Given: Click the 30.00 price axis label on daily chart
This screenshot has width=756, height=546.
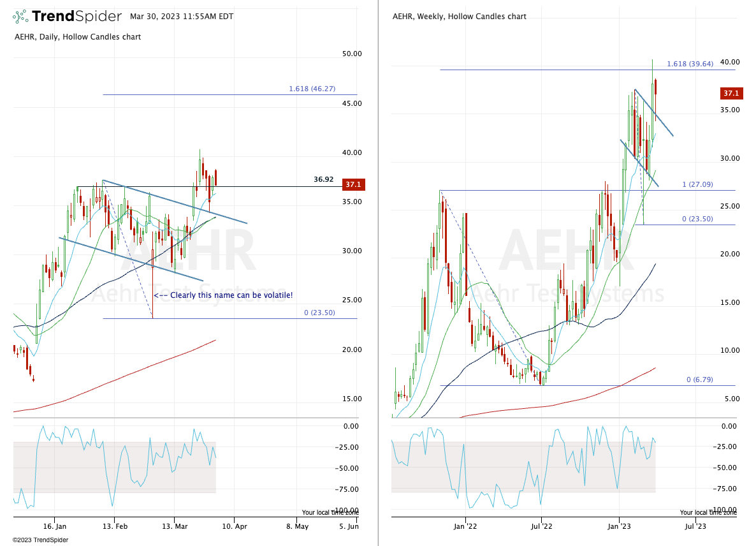Looking at the screenshot, I should [352, 251].
